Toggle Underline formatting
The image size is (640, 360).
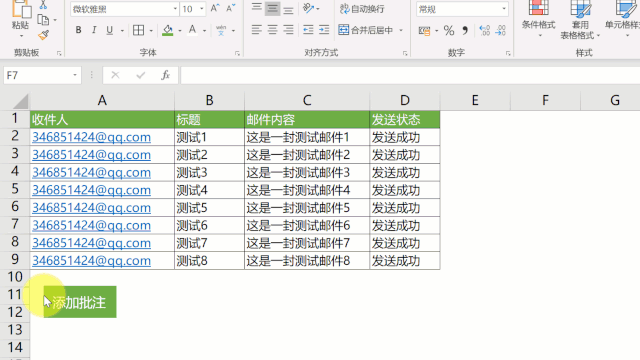point(109,30)
